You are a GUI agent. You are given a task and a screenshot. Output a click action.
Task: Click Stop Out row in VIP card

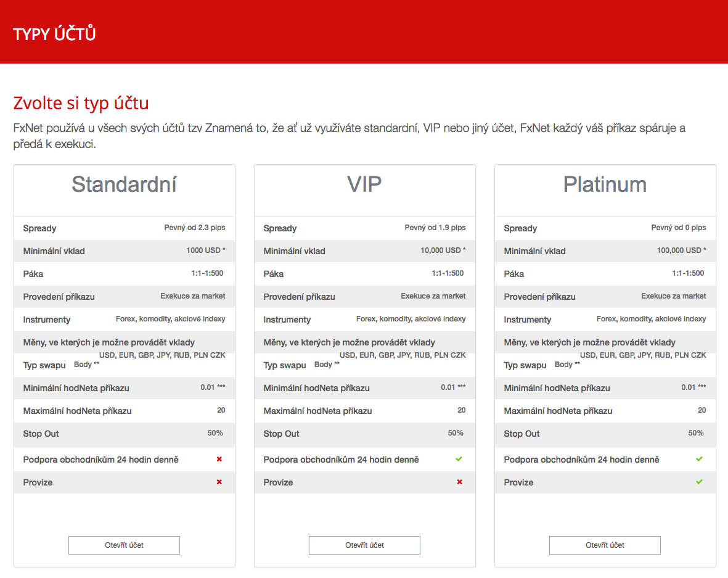pyautogui.click(x=364, y=434)
